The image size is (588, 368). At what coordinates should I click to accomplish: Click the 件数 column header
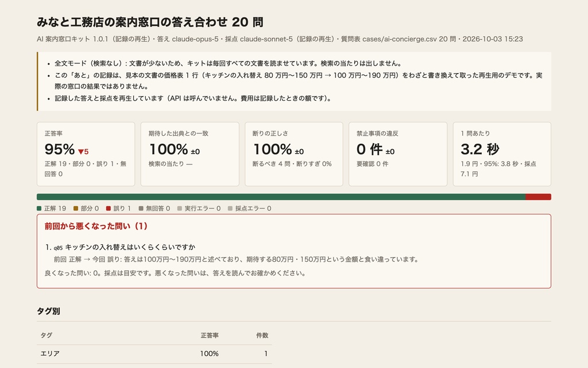pyautogui.click(x=262, y=335)
